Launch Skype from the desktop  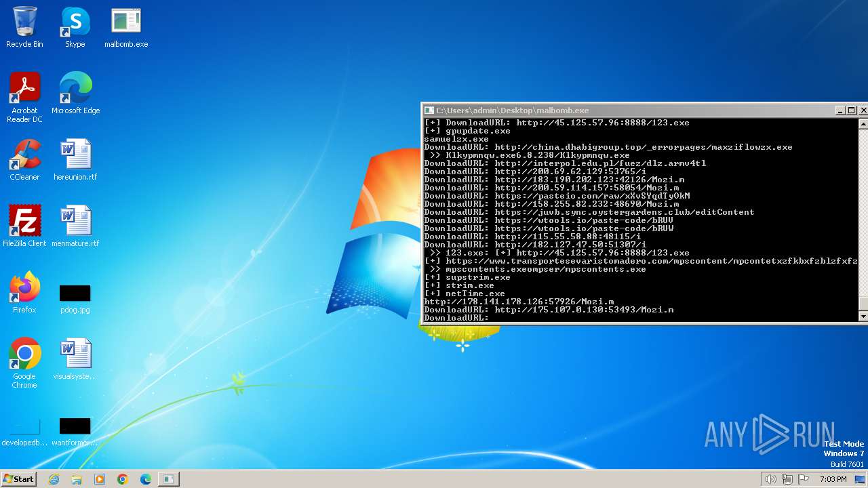[75, 28]
